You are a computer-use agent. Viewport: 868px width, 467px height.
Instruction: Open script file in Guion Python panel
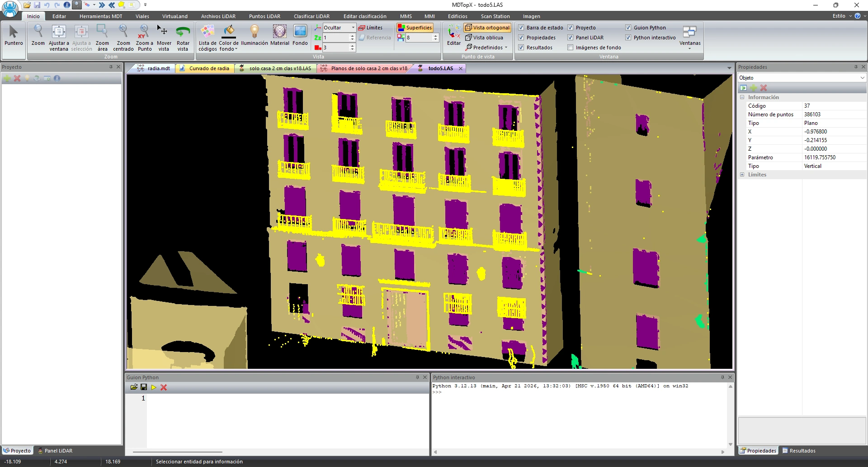(134, 387)
